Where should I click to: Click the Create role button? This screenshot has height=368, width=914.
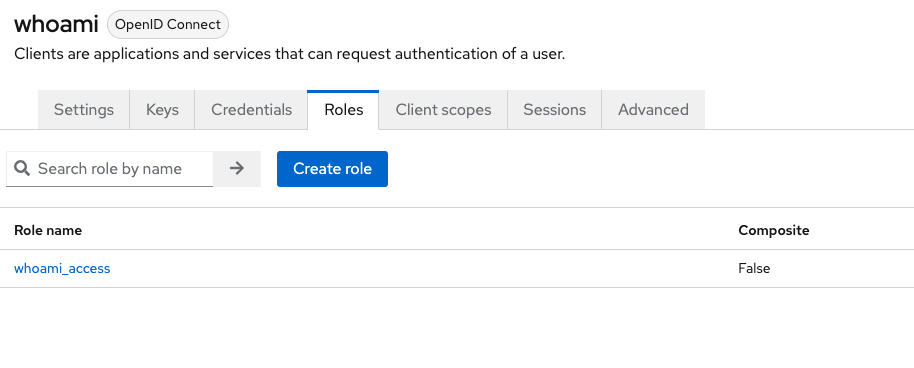click(x=332, y=169)
